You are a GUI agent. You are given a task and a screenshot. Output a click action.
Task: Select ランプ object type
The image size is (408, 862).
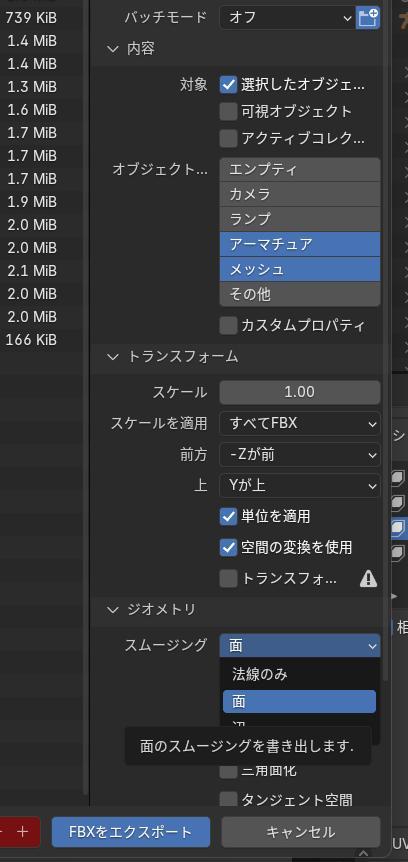pyautogui.click(x=300, y=219)
